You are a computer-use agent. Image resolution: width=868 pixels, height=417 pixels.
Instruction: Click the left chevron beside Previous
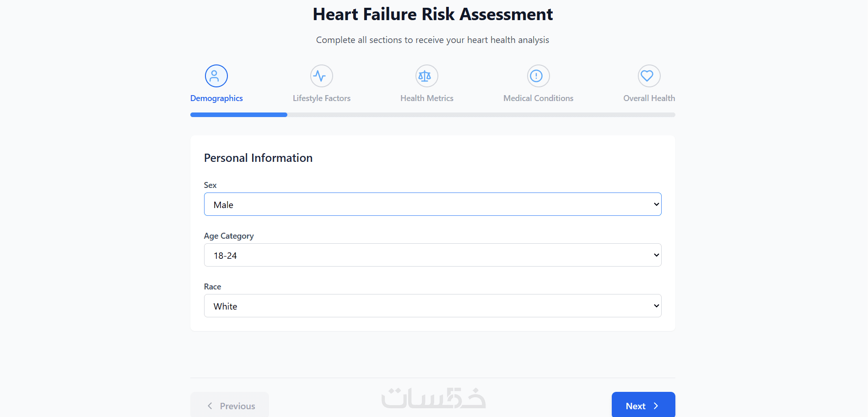210,406
